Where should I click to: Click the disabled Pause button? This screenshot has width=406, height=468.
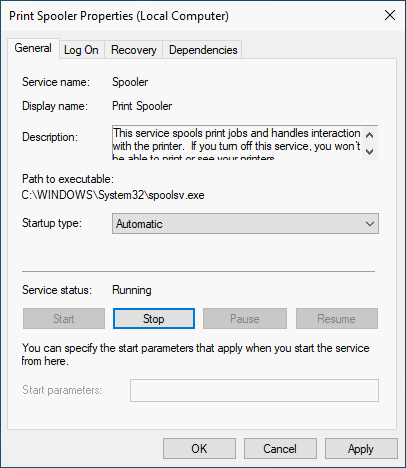245,319
